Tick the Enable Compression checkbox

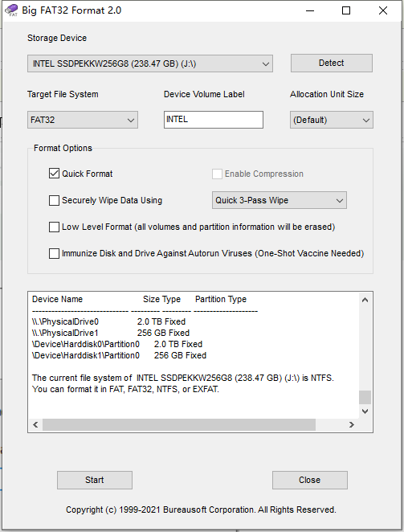click(x=217, y=174)
